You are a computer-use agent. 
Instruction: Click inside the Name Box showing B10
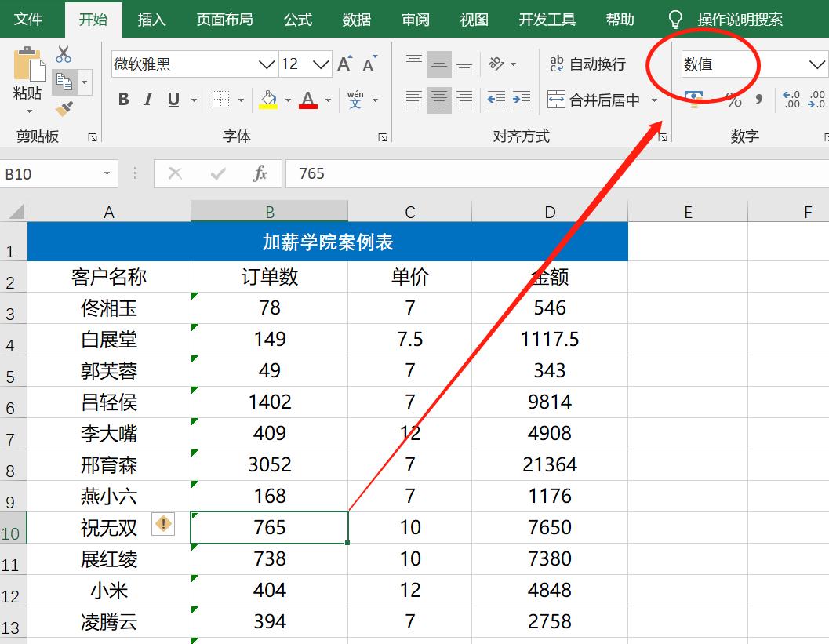pos(47,173)
